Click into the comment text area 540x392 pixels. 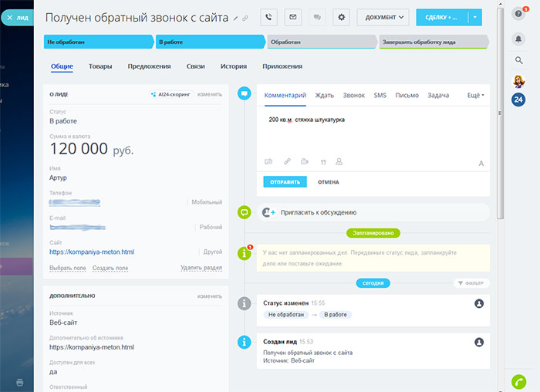pyautogui.click(x=374, y=135)
